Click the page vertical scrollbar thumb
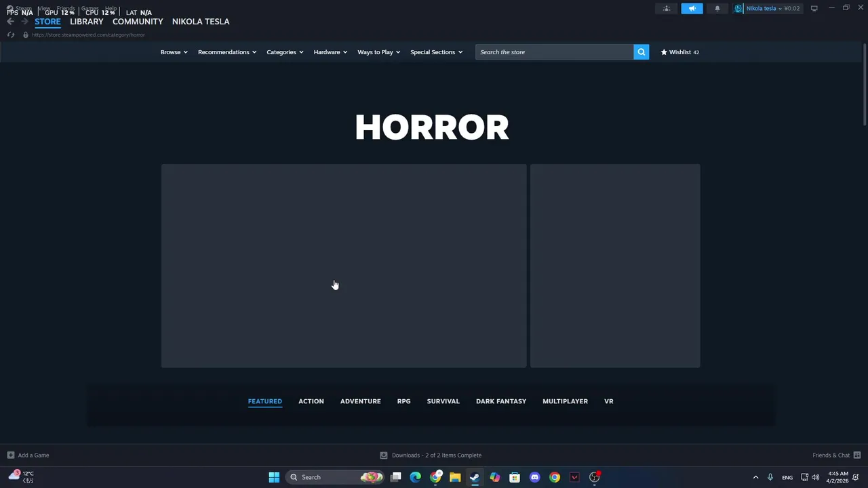Screen dimensions: 868x488 (864, 85)
